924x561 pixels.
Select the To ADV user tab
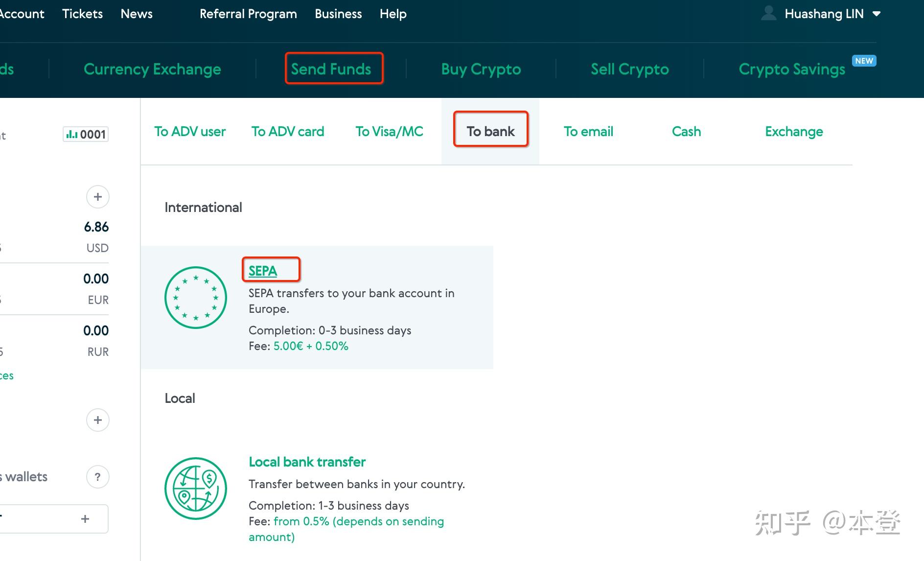point(190,131)
